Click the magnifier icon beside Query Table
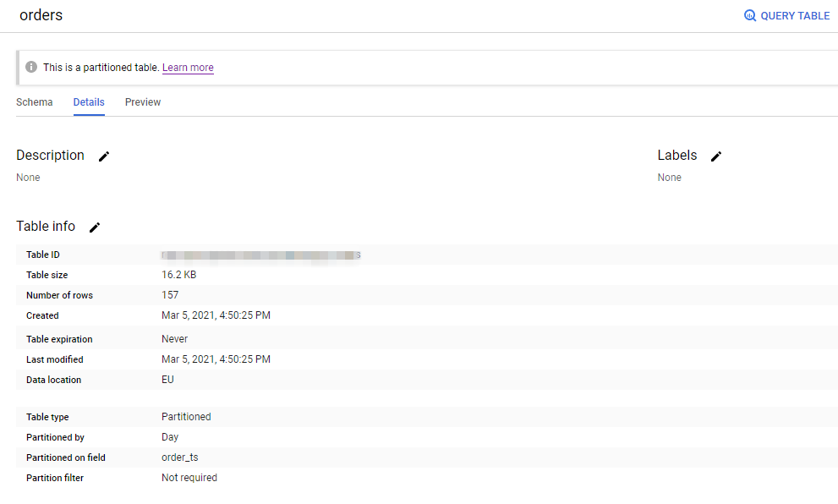 point(750,16)
